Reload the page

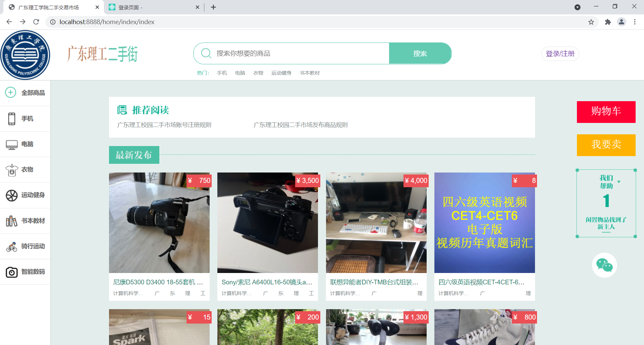[36, 22]
